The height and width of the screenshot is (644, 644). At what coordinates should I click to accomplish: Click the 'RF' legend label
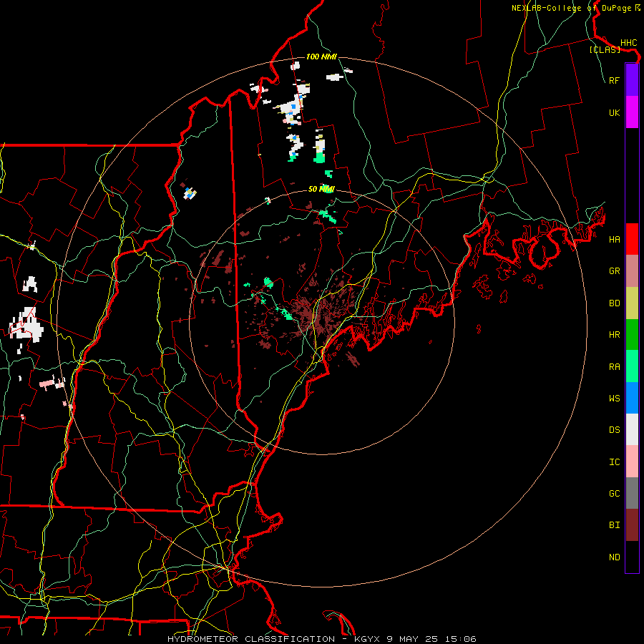615,80
